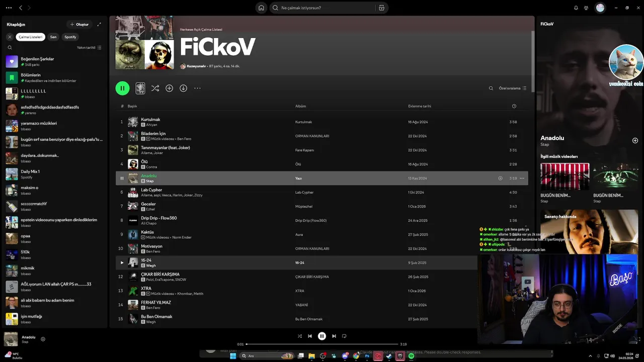The height and width of the screenshot is (362, 644).
Task: Add Anadolu from the now playing panel
Action: coord(635,140)
